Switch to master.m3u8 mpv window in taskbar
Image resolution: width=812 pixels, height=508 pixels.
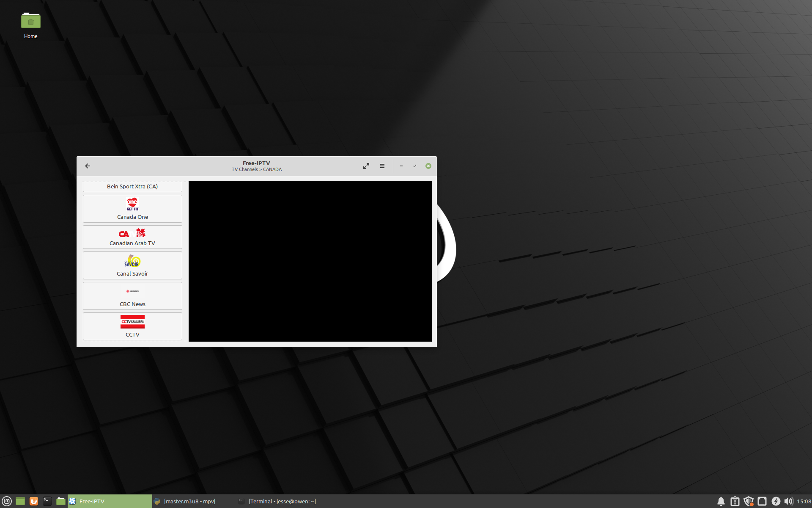coord(195,501)
